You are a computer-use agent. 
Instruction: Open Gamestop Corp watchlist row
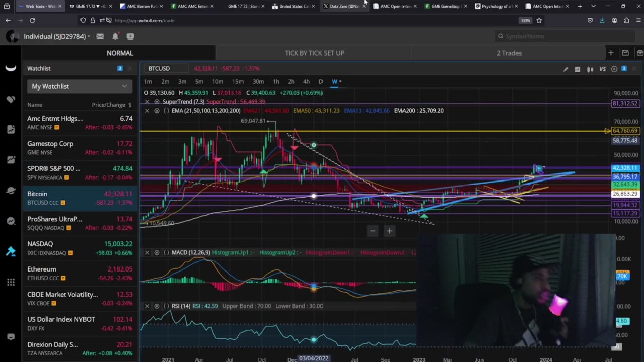(79, 148)
